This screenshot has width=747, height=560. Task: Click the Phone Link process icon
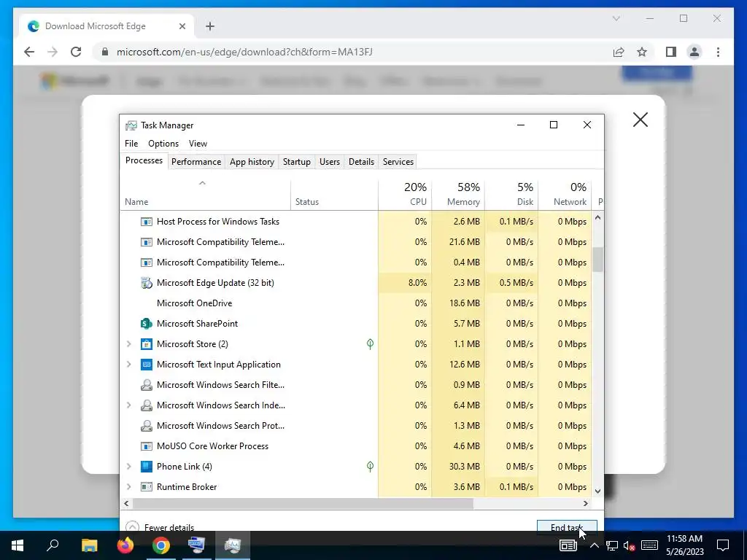146,466
